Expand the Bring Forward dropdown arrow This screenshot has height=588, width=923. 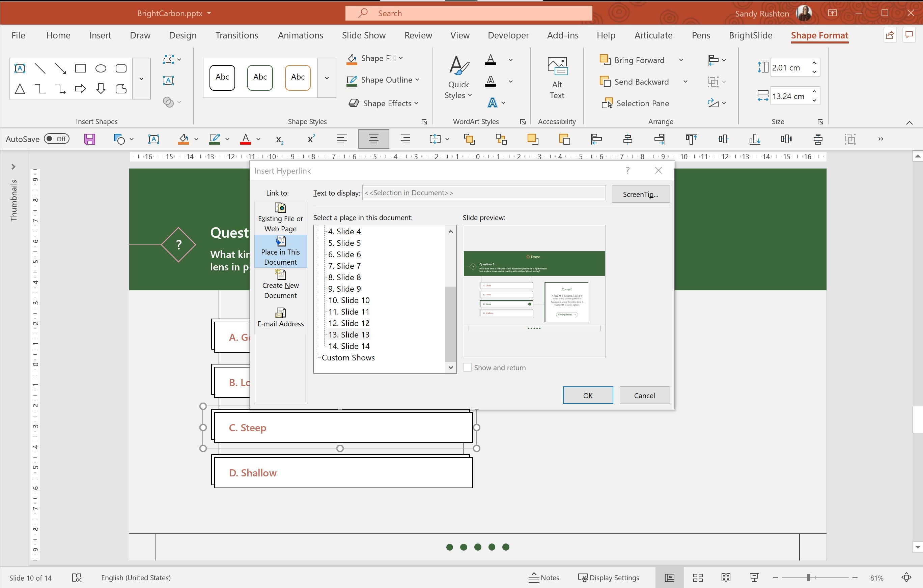click(x=681, y=60)
